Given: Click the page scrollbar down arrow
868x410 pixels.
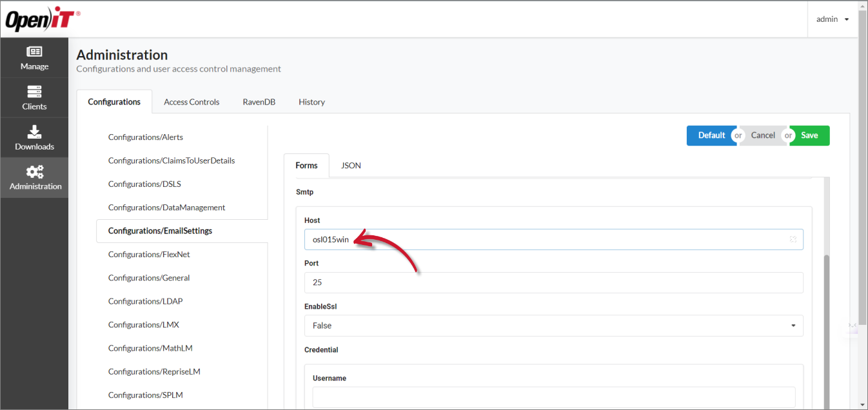Looking at the screenshot, I should (863, 404).
